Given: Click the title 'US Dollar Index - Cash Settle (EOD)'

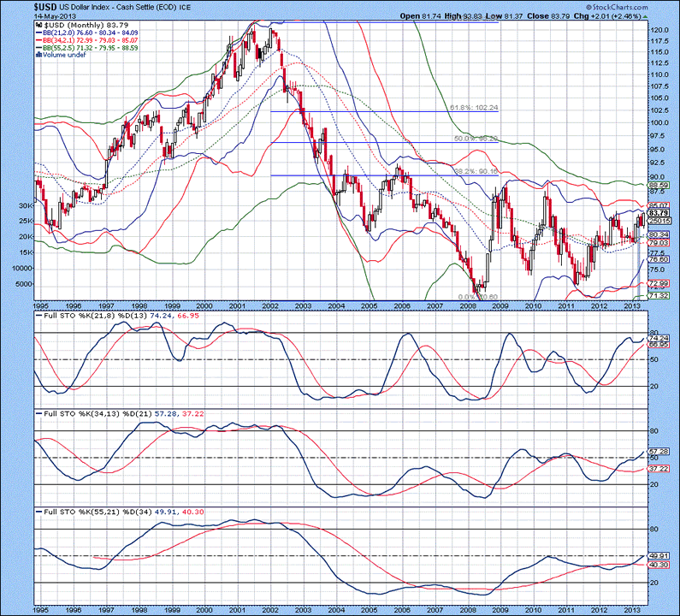Looking at the screenshot, I should [x=119, y=8].
